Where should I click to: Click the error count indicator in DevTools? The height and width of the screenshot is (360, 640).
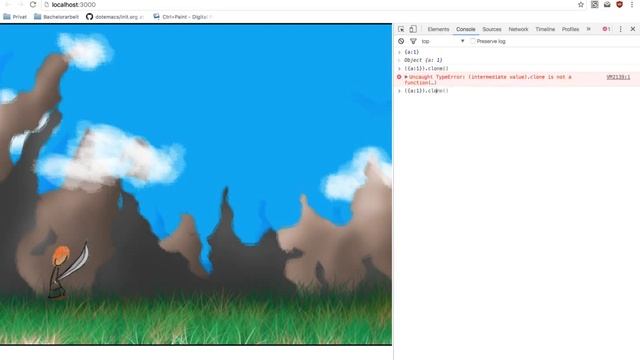tap(606, 29)
